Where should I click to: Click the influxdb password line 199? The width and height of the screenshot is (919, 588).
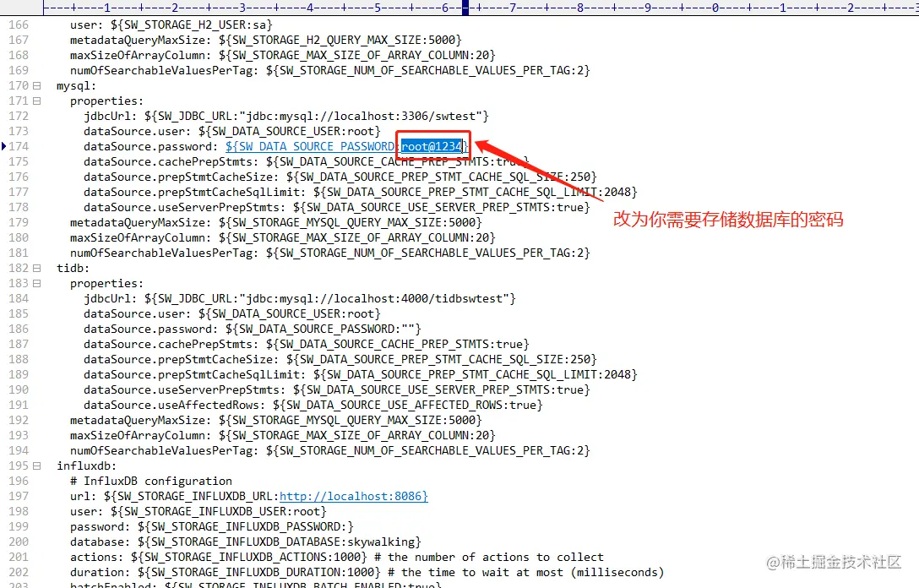click(x=211, y=527)
